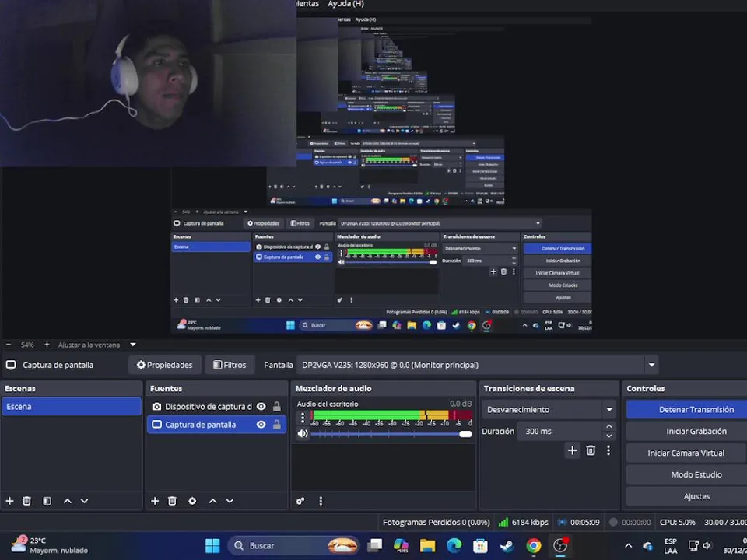Move scene up with Escenas up arrow
The image size is (747, 560).
[68, 501]
